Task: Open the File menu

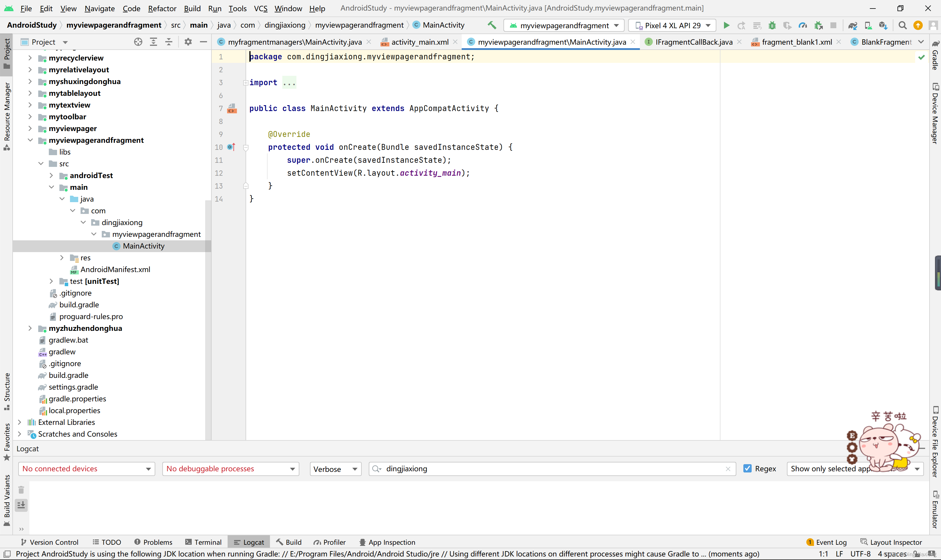Action: point(26,8)
